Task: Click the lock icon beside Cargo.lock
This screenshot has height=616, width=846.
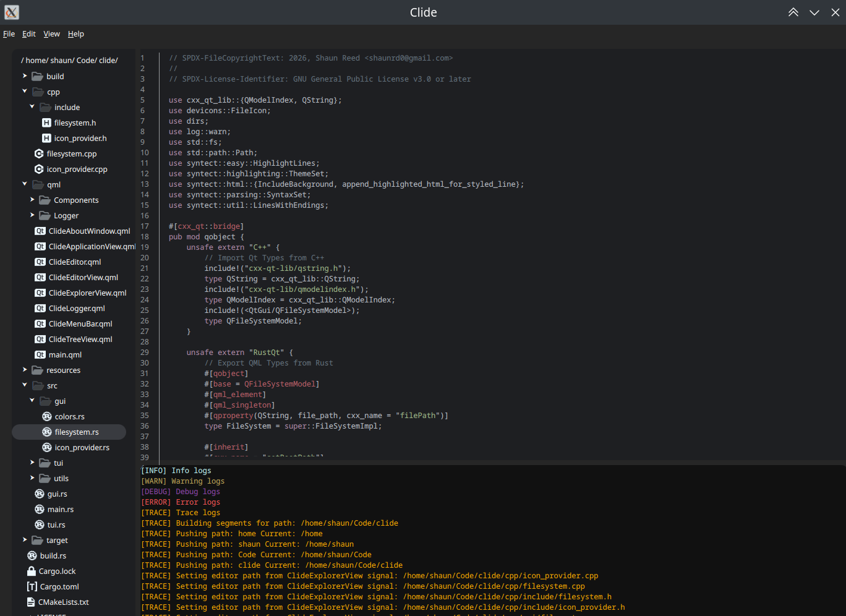Action: 32,571
